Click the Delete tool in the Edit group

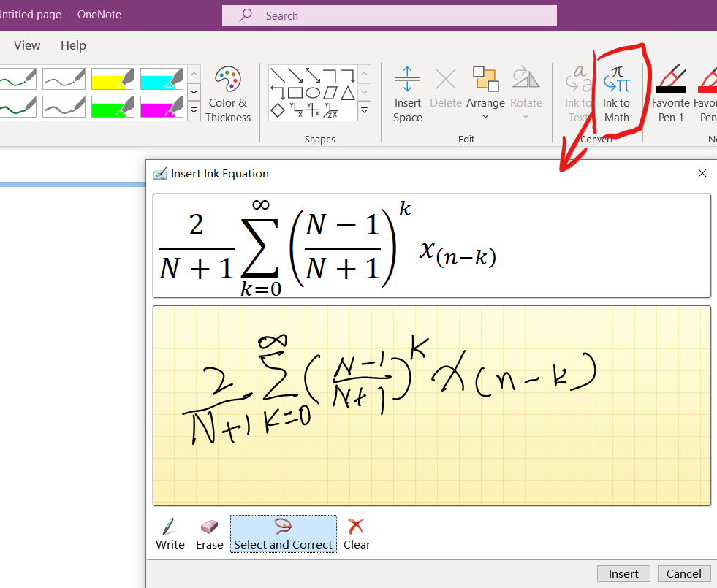pyautogui.click(x=446, y=88)
